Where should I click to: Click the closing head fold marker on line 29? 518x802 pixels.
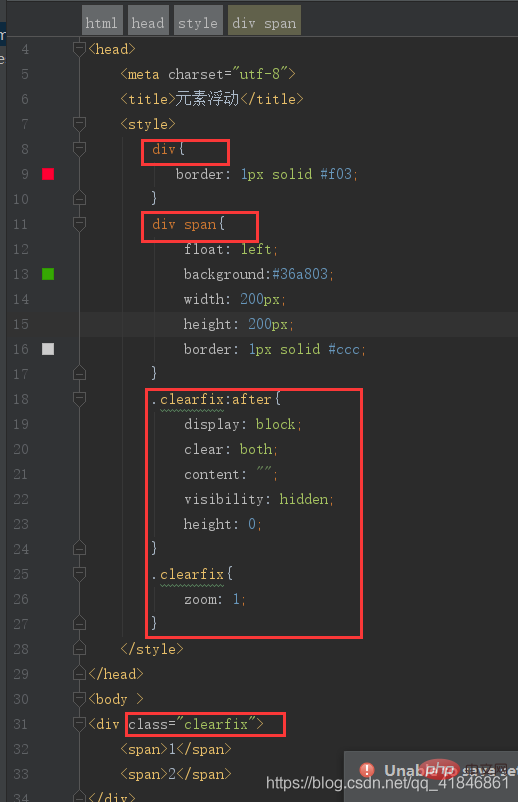coord(79,674)
